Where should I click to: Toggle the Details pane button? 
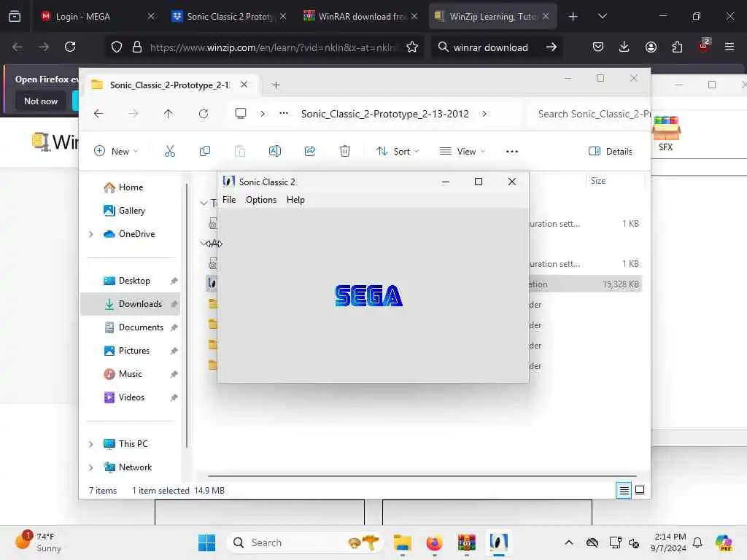pos(611,152)
